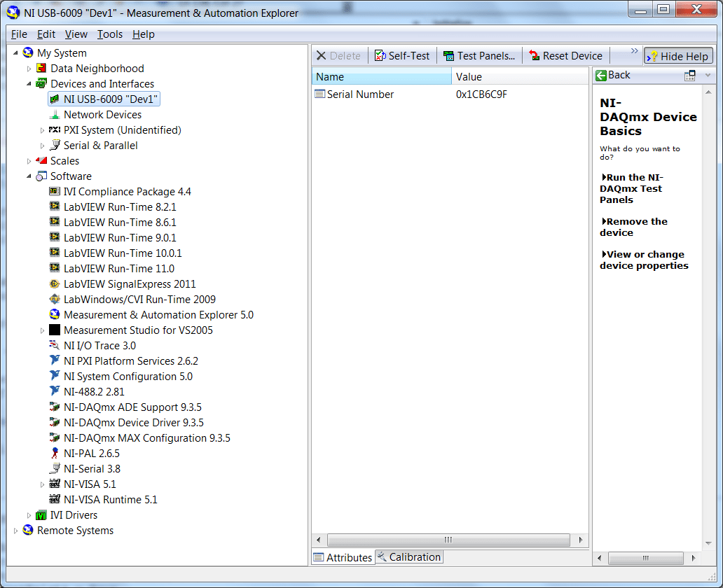The width and height of the screenshot is (723, 588).
Task: Open the help pane options dropdown arrow
Action: [708, 75]
